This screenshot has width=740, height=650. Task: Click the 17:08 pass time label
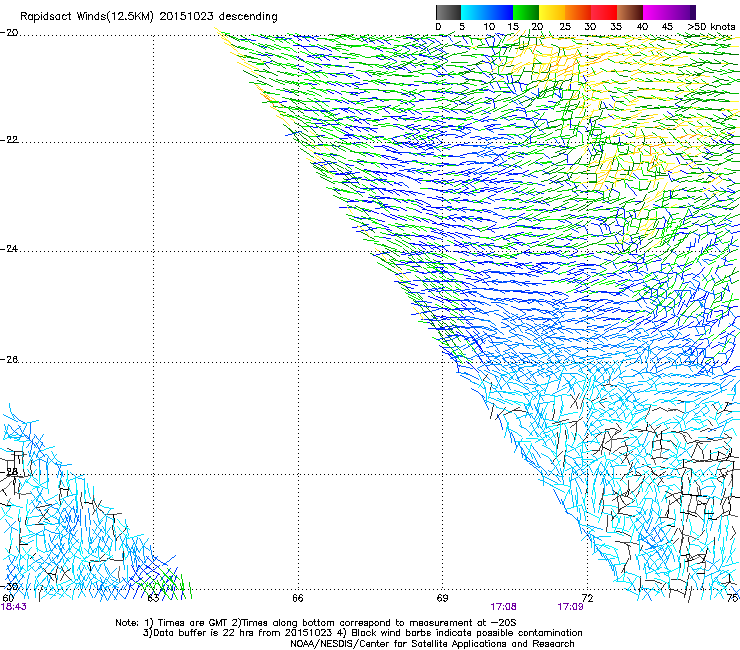[503, 607]
